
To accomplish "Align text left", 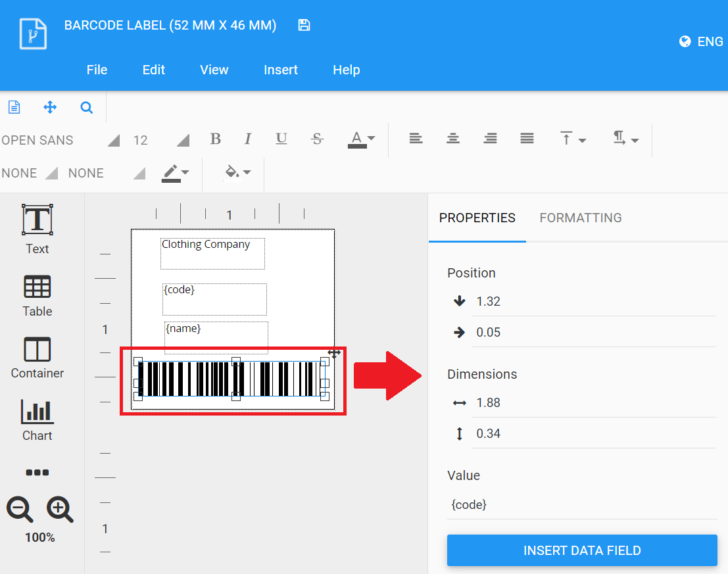I will click(416, 138).
